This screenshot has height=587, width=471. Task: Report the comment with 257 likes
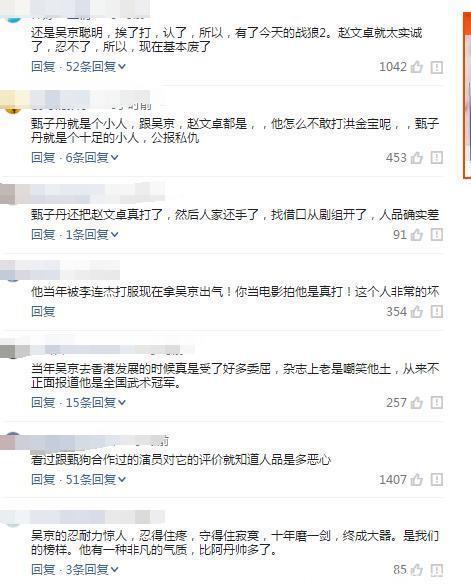coord(437,403)
